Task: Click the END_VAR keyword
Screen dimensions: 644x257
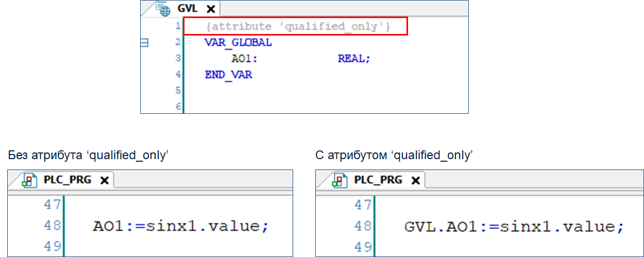Action: (x=228, y=75)
